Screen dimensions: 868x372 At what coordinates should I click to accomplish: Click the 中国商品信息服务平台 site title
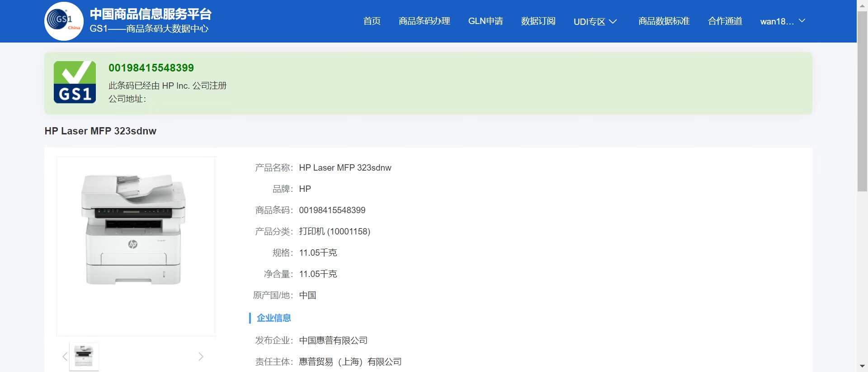[x=151, y=14]
